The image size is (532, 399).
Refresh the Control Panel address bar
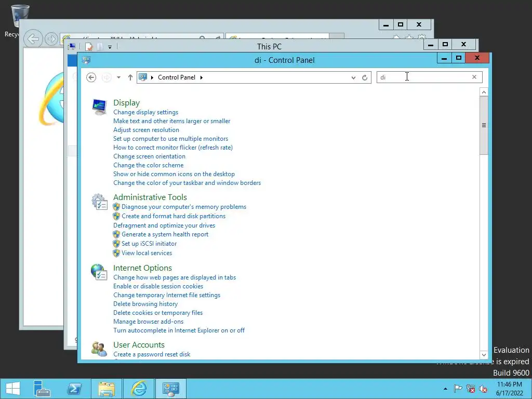pyautogui.click(x=365, y=78)
